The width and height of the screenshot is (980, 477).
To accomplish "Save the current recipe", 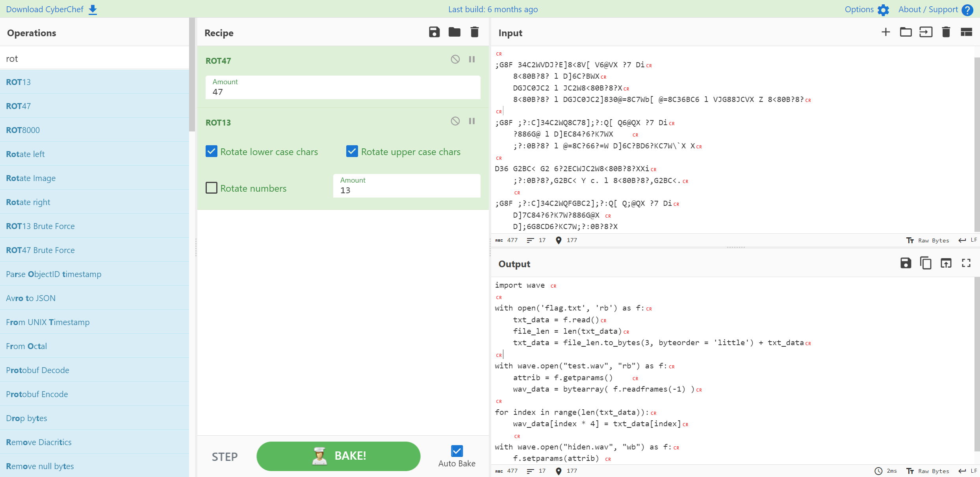I will 434,32.
